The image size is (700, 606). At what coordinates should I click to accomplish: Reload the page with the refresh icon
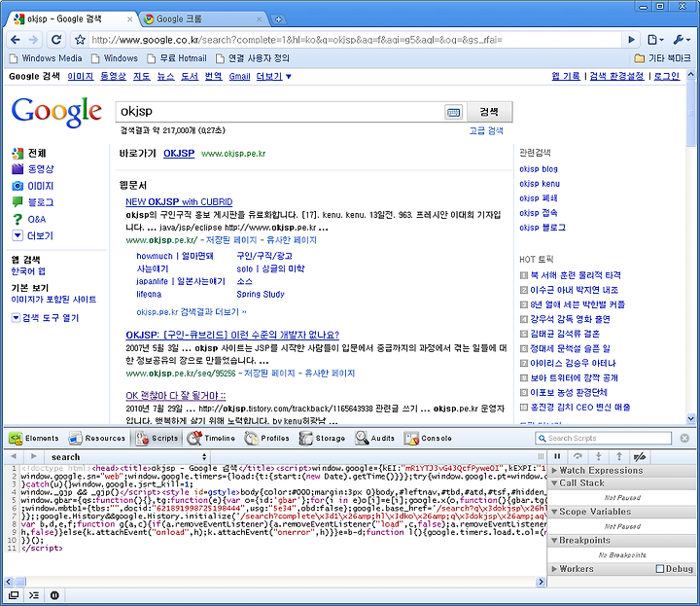[x=56, y=40]
